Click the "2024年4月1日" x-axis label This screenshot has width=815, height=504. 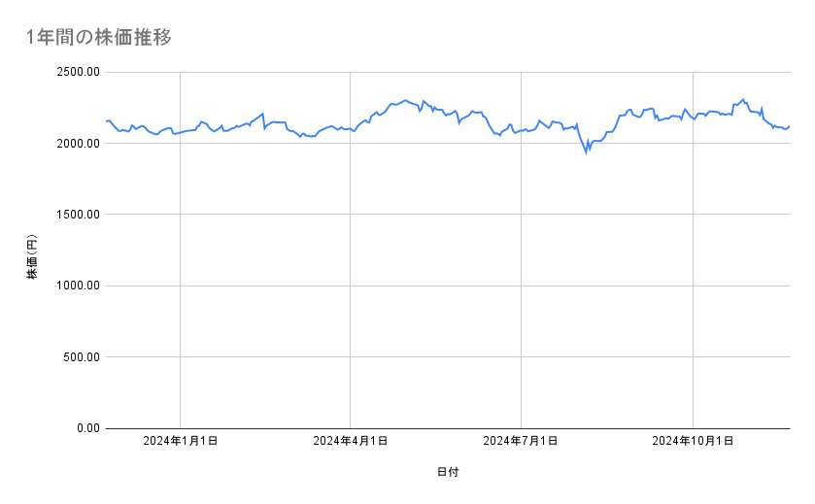coord(351,442)
